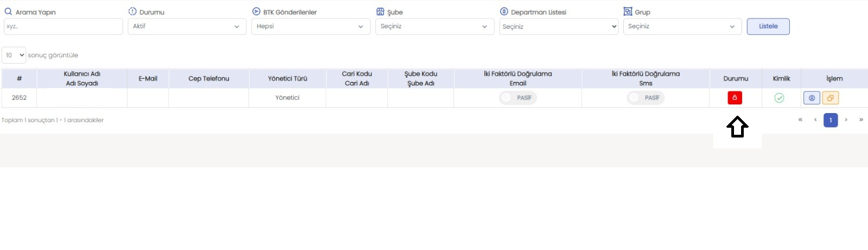Go to last page double arrow

(861, 120)
